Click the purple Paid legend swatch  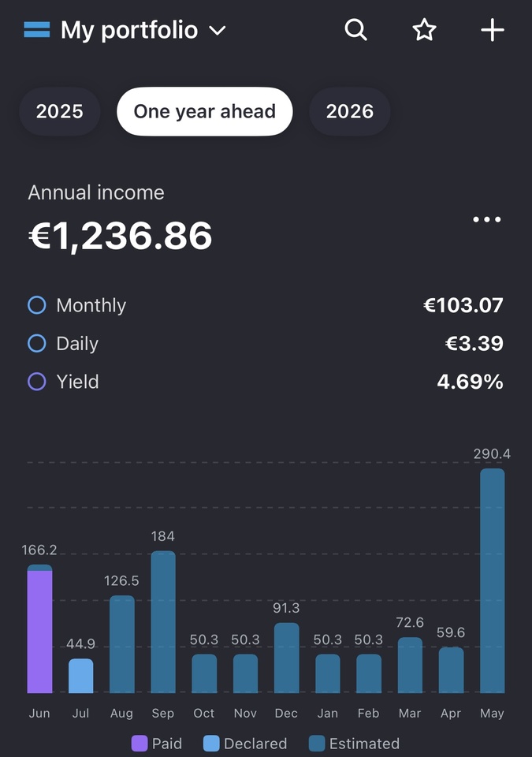pyautogui.click(x=140, y=744)
